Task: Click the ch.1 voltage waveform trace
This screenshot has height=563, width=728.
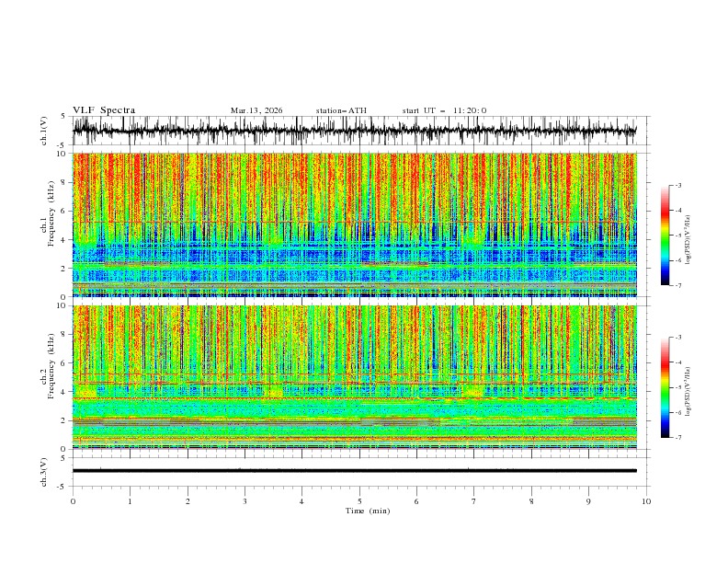Action: 355,131
